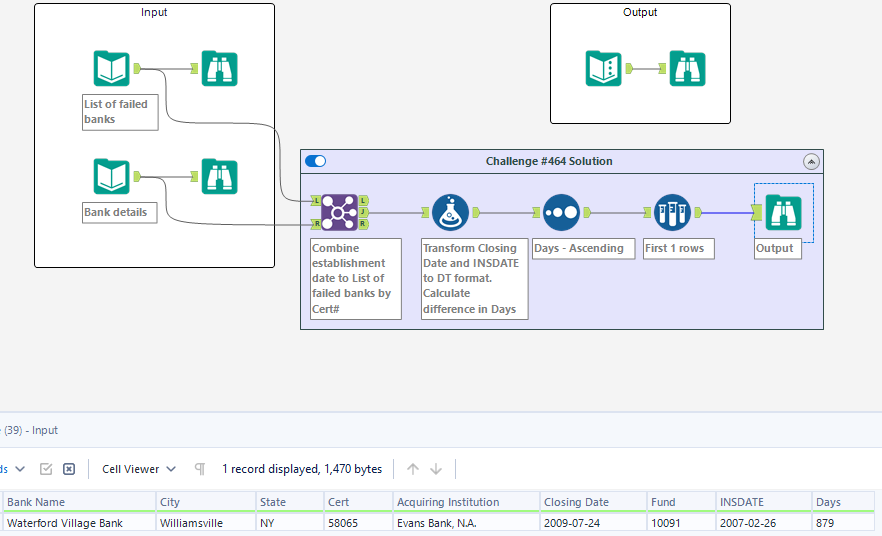
Task: Click the 'First 1 rows' annotation
Action: [x=679, y=249]
